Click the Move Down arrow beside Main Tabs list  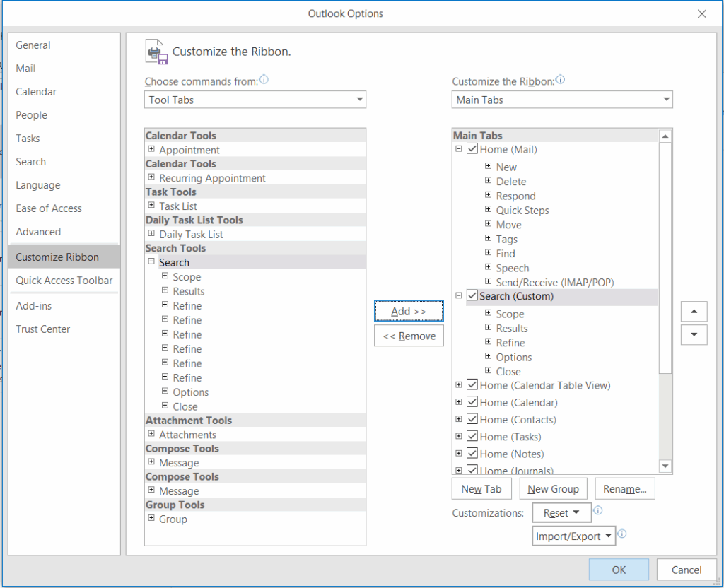[694, 335]
